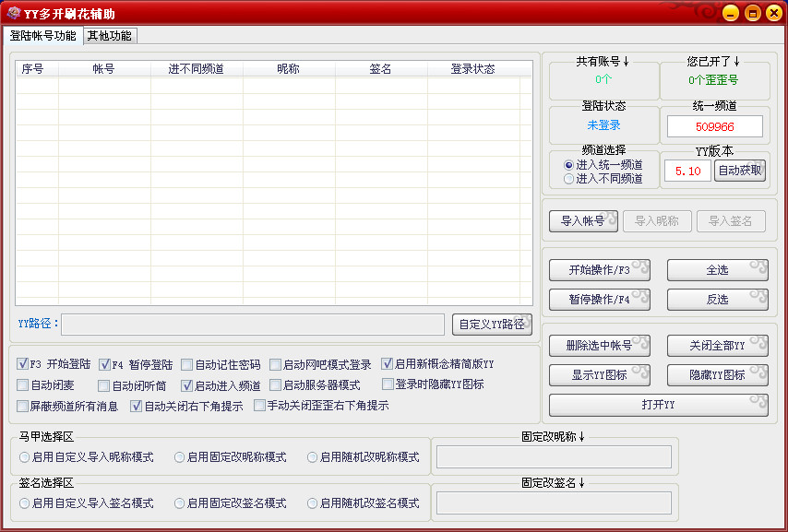Click 开始操作/F3 to start
This screenshot has width=788, height=532.
point(599,269)
